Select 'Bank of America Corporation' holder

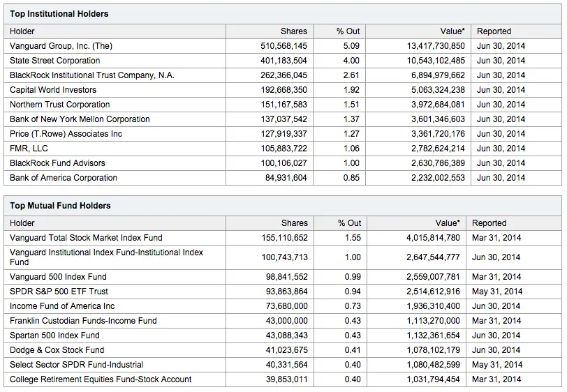pyautogui.click(x=64, y=178)
